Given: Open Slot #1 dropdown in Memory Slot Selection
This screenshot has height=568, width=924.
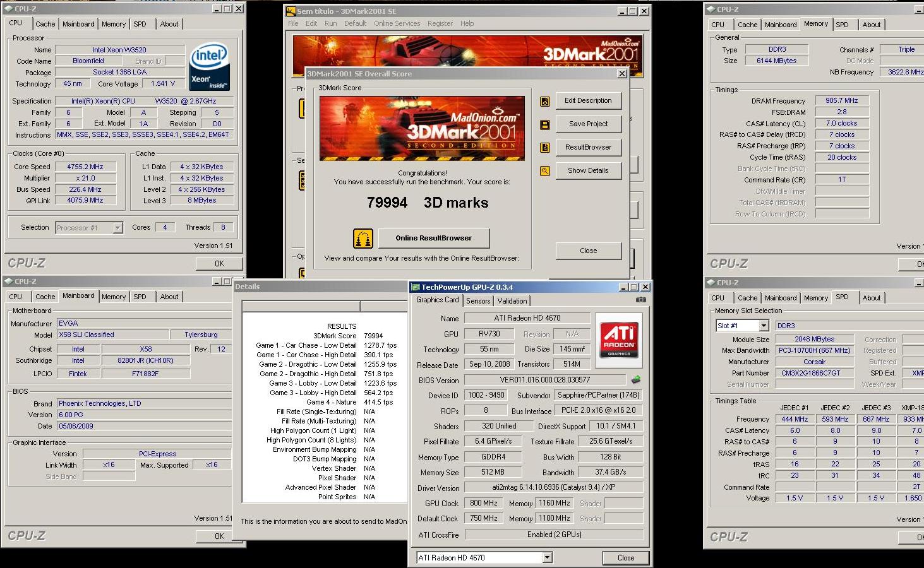Looking at the screenshot, I should [764, 326].
